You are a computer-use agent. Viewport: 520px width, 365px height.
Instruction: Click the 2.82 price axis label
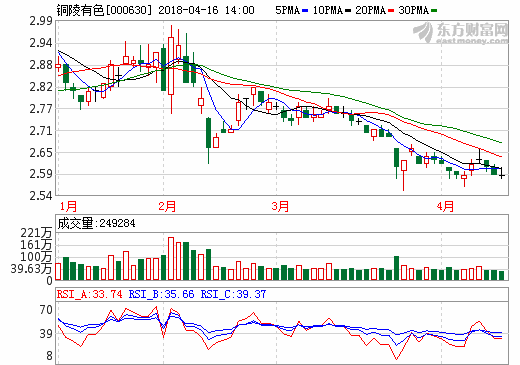pos(41,87)
